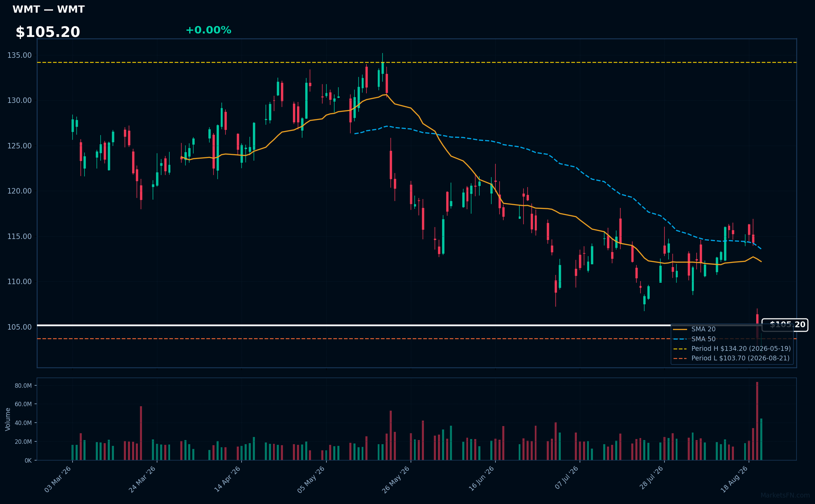Click the +0.00% change value
Screen dimensions: 815x504
pos(208,30)
